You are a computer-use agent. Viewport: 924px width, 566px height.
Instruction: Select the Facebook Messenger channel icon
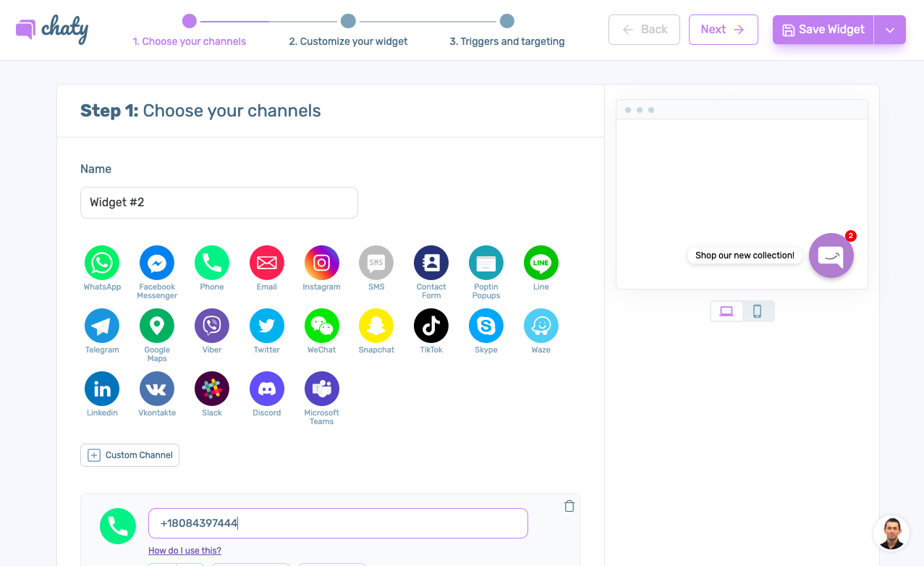[157, 263]
